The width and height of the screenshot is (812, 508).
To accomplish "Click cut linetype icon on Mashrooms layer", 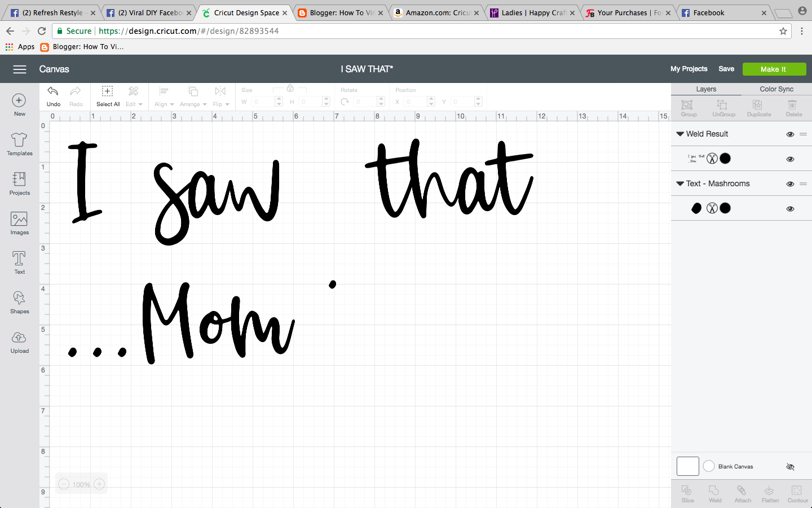I will click(x=712, y=208).
